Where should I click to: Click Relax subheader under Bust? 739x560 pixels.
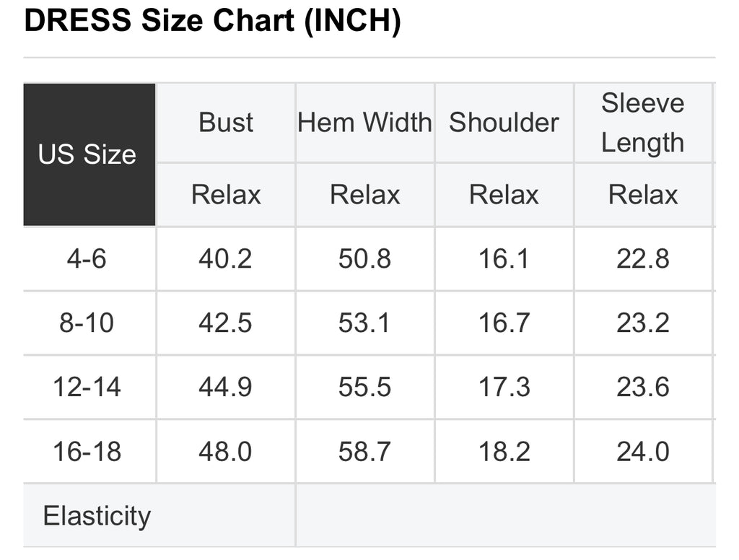click(225, 195)
